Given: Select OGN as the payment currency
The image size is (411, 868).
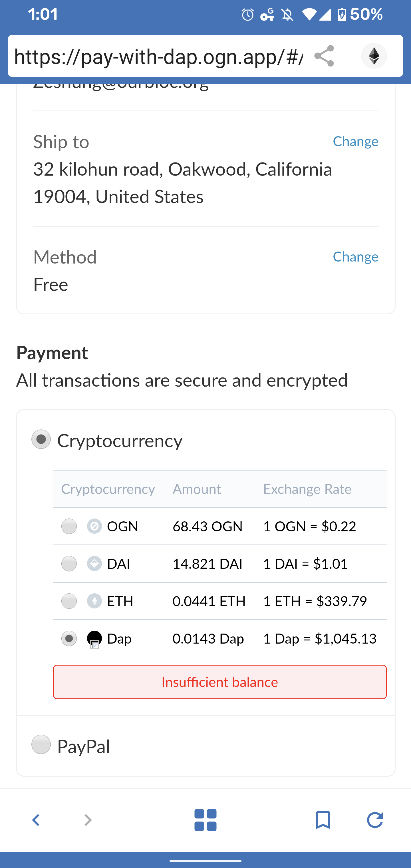Looking at the screenshot, I should (69, 526).
